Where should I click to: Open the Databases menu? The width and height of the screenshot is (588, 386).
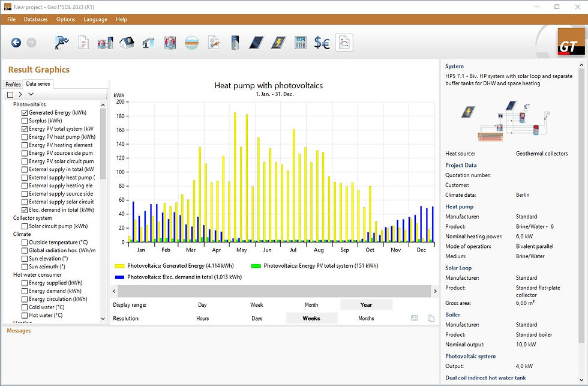coord(36,19)
